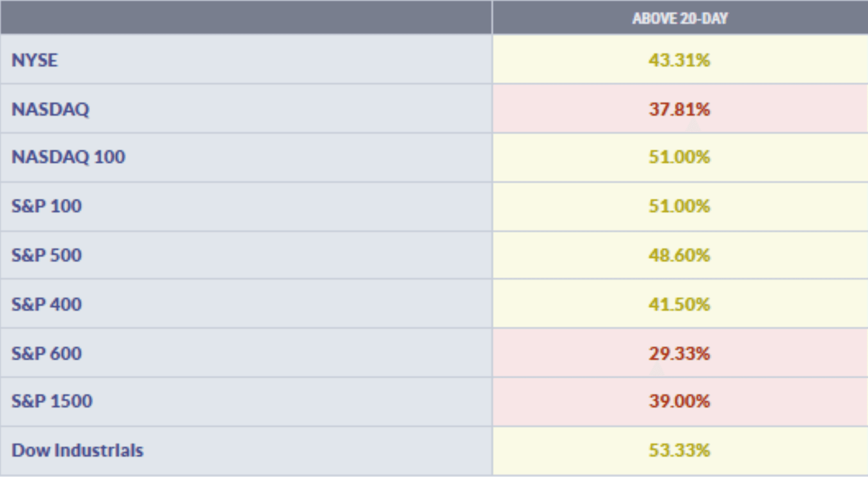Select the NASDAQ row label
Image resolution: width=868 pixels, height=477 pixels.
point(50,109)
